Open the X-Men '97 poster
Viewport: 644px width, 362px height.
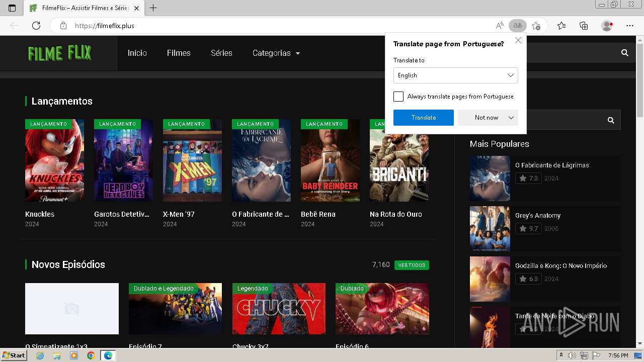(x=192, y=160)
